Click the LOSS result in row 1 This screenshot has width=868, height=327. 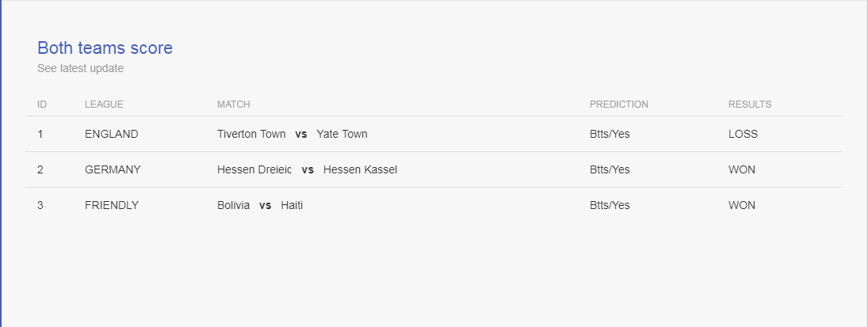tap(743, 135)
